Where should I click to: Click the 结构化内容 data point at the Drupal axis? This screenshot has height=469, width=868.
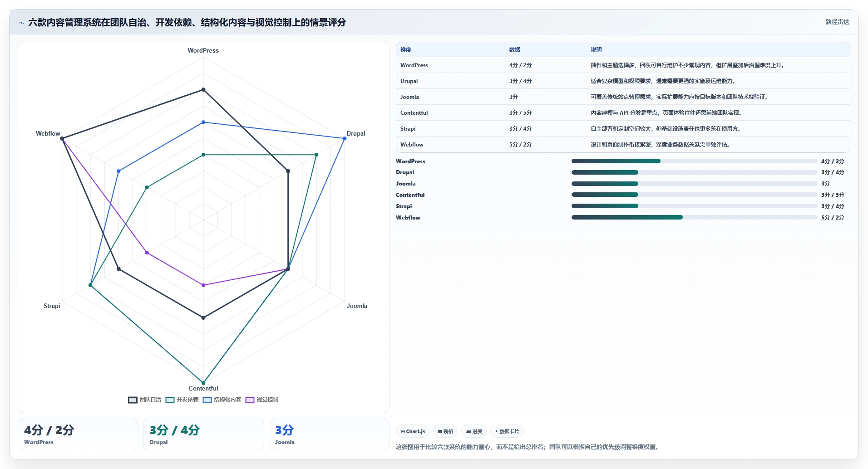[x=345, y=138]
